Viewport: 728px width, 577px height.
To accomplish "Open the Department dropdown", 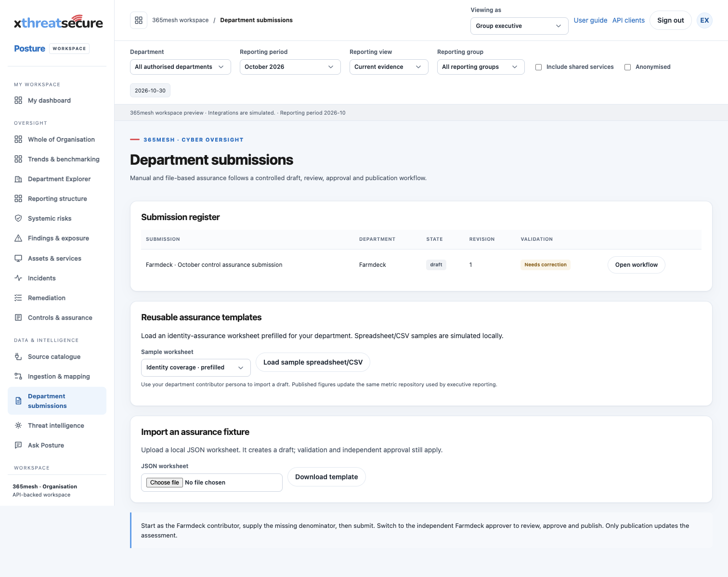I will point(181,67).
